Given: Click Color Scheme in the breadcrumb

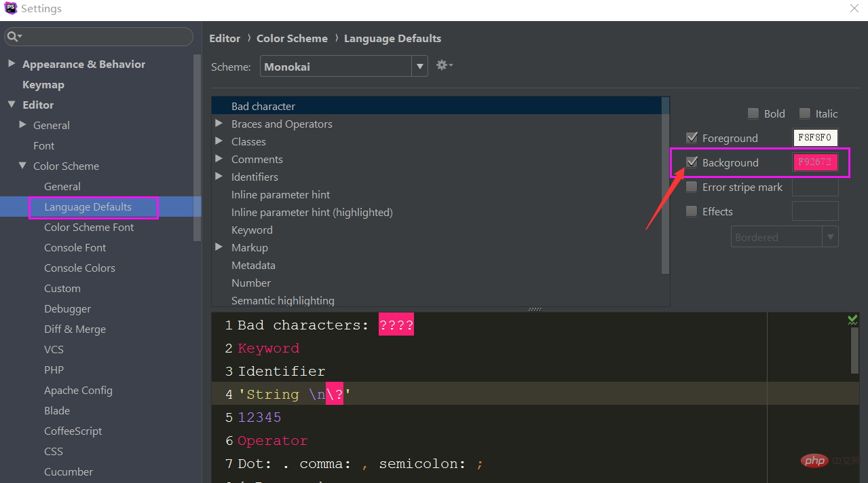Looking at the screenshot, I should pyautogui.click(x=292, y=38).
